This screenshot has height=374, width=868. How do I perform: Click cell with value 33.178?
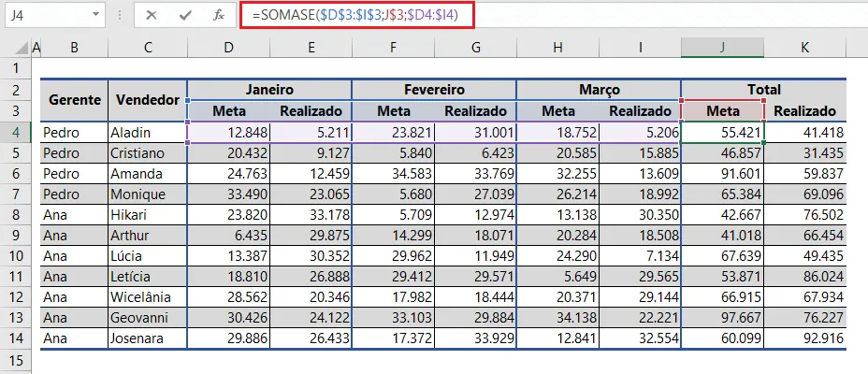[x=311, y=215]
